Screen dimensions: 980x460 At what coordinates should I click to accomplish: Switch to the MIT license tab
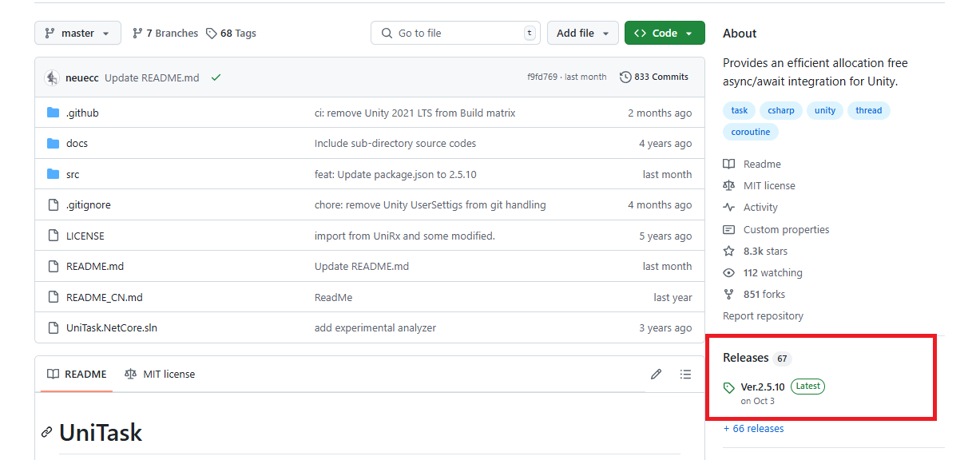point(160,374)
